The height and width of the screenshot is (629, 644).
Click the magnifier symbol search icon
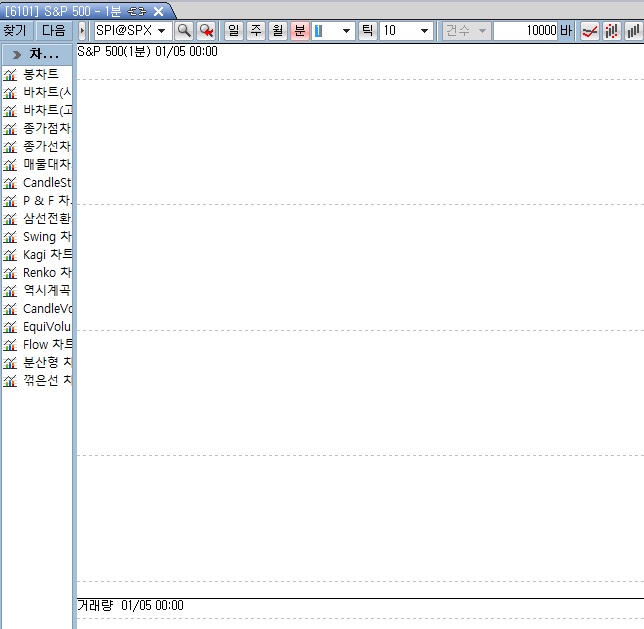(x=184, y=31)
